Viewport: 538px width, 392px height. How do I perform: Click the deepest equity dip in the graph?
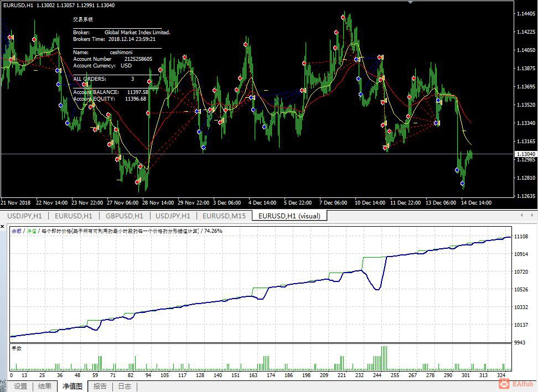click(377, 289)
